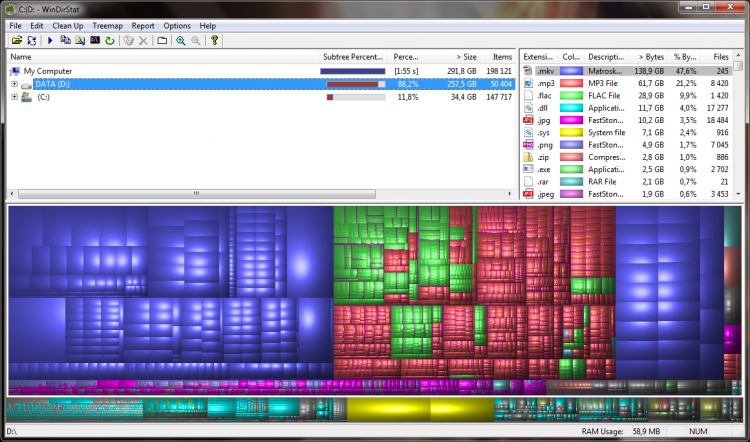
Task: Click the "RAR File" description cell
Action: click(602, 182)
